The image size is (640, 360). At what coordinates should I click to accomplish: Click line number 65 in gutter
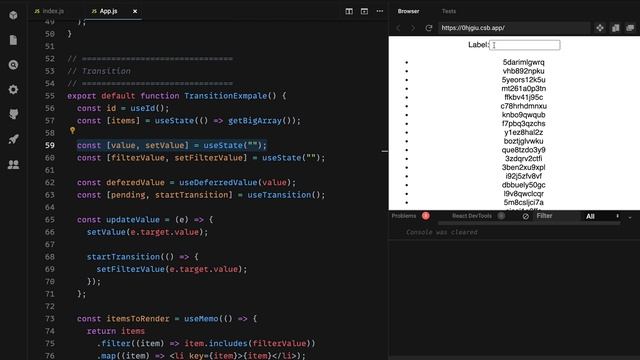(x=49, y=220)
